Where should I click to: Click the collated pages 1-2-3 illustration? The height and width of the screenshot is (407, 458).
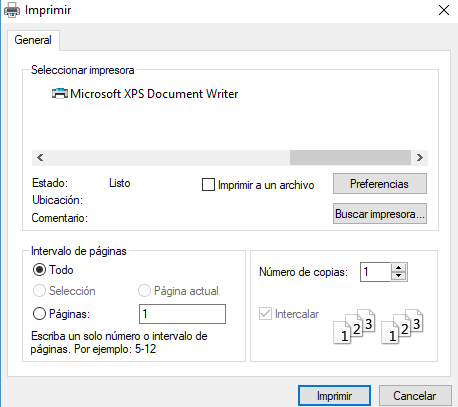pos(378,326)
